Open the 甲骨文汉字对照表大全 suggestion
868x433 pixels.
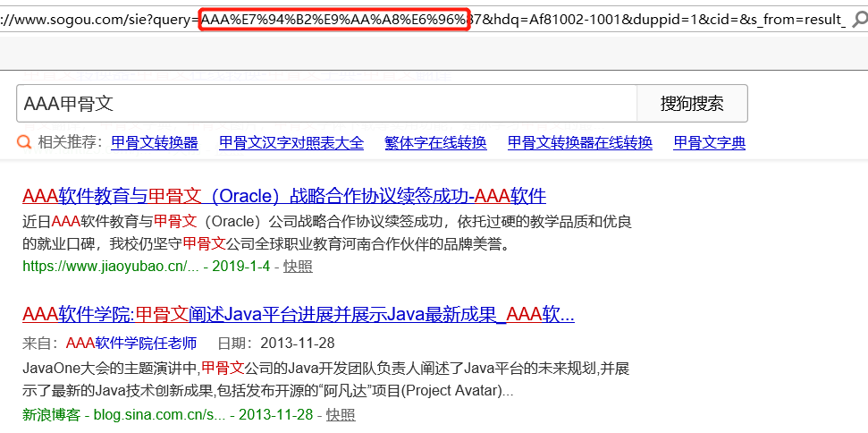pyautogui.click(x=291, y=143)
